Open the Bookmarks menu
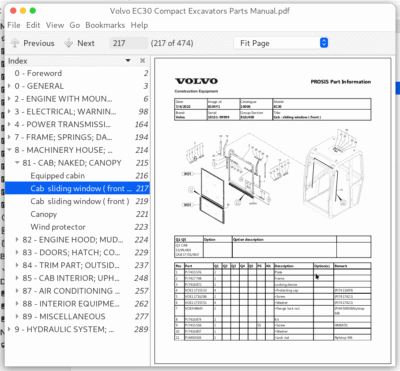 [x=105, y=25]
